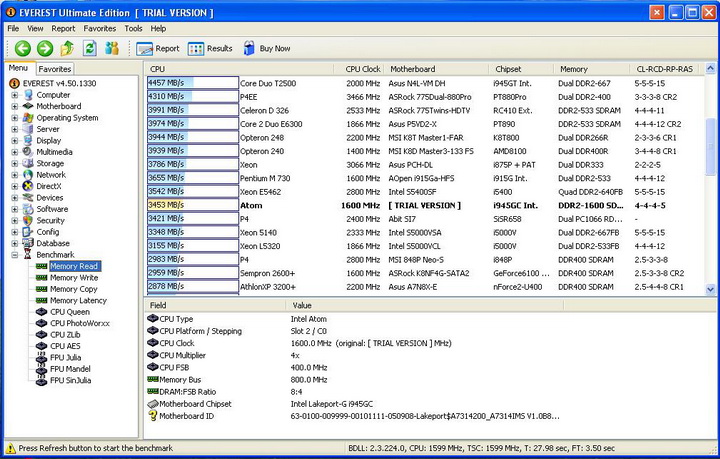720x459 pixels.
Task: Open the Report menu
Action: click(63, 28)
